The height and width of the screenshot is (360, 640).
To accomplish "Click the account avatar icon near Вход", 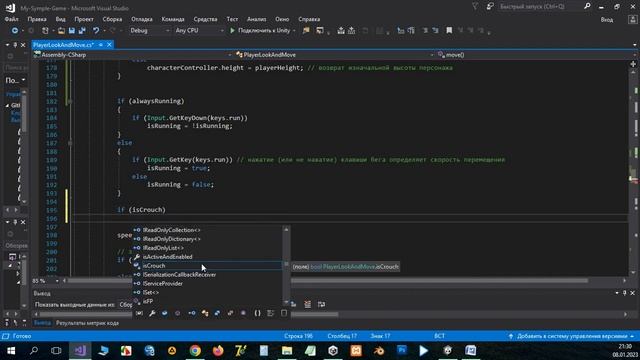I will 632,20.
